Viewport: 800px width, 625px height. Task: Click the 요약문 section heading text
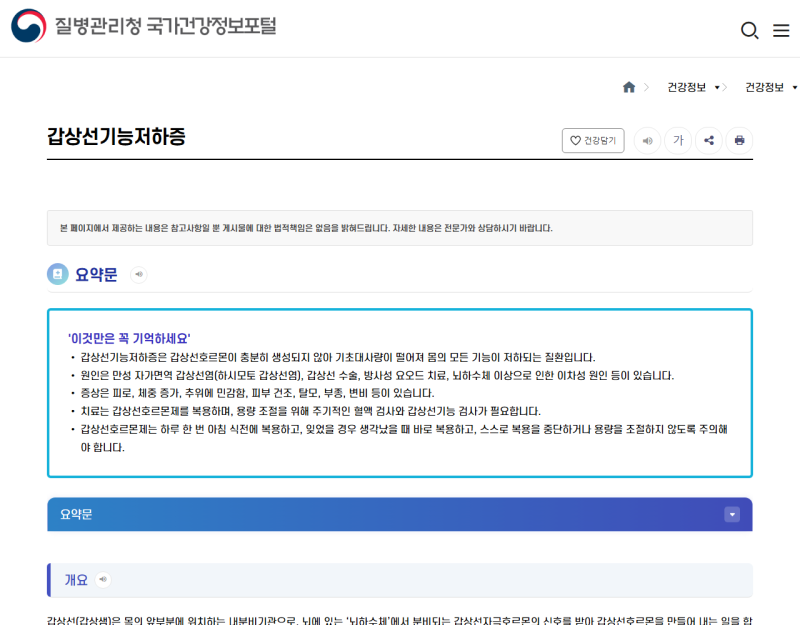[96, 274]
